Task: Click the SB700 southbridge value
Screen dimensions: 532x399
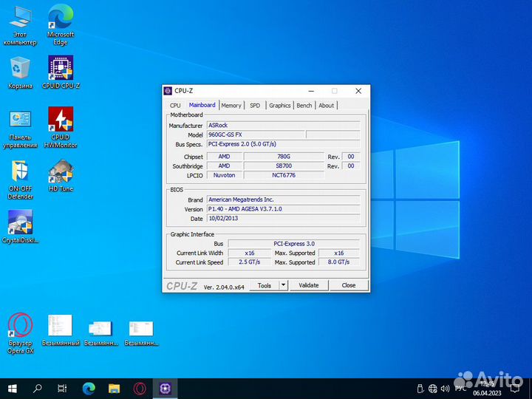Action: (x=284, y=166)
